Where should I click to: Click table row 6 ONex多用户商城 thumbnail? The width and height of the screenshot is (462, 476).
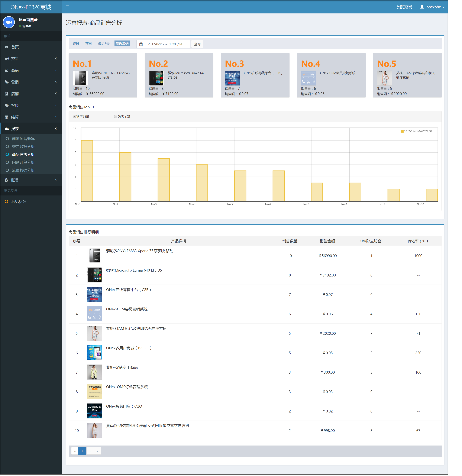point(94,353)
